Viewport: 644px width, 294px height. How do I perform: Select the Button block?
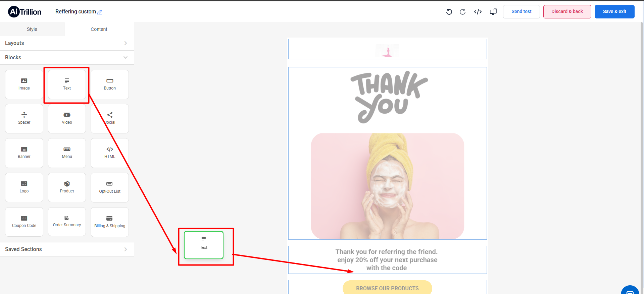pyautogui.click(x=110, y=84)
